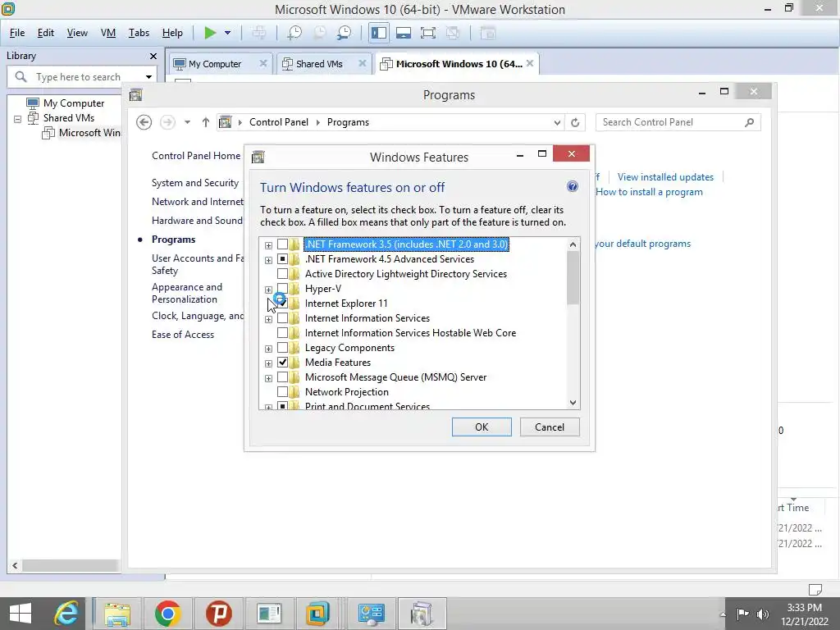
Task: Expand .NET Framework 3.5 tree node
Action: pyautogui.click(x=268, y=245)
